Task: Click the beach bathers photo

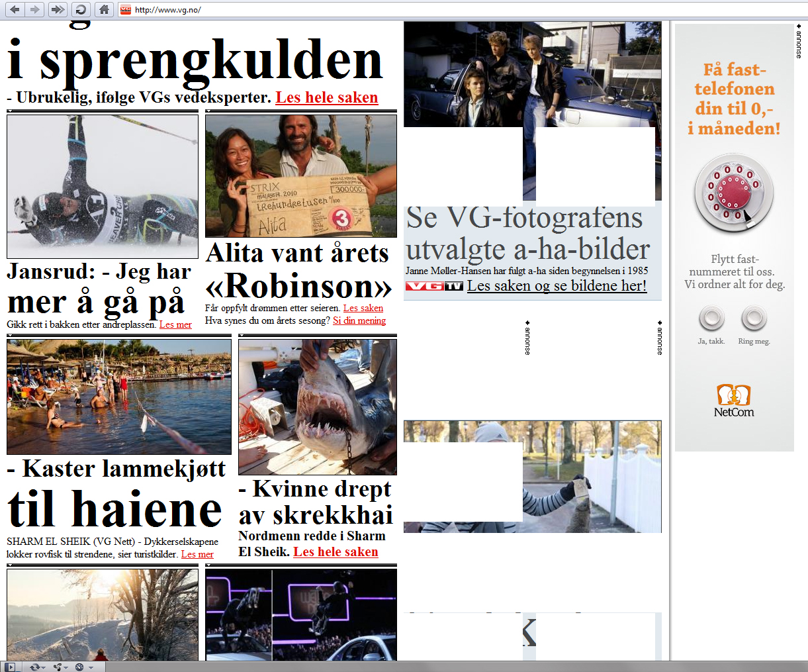Action: (x=119, y=397)
